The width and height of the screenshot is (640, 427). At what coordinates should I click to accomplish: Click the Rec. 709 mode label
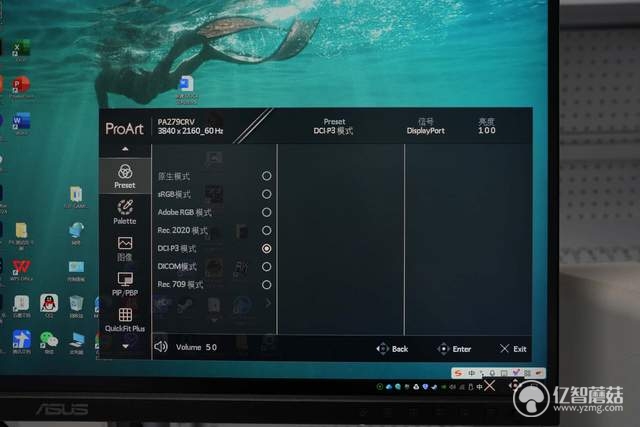tap(180, 285)
